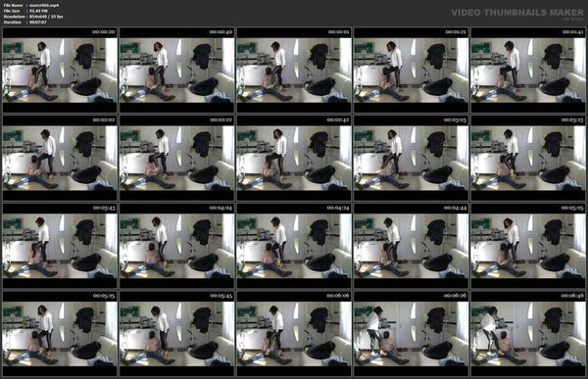The width and height of the screenshot is (588, 379).
Task: Choose the thumbnail at 00:03:43
Action: (60, 246)
